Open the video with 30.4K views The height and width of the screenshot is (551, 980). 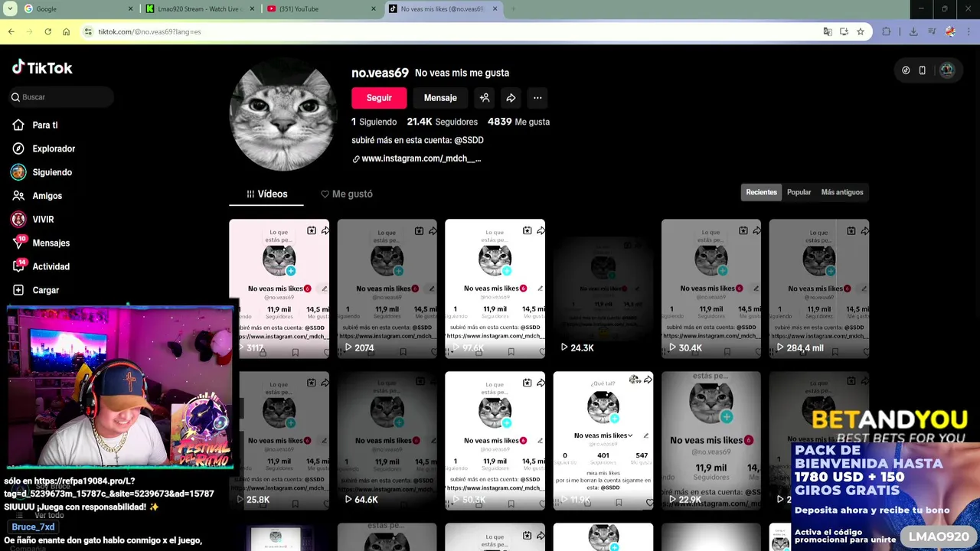(711, 289)
